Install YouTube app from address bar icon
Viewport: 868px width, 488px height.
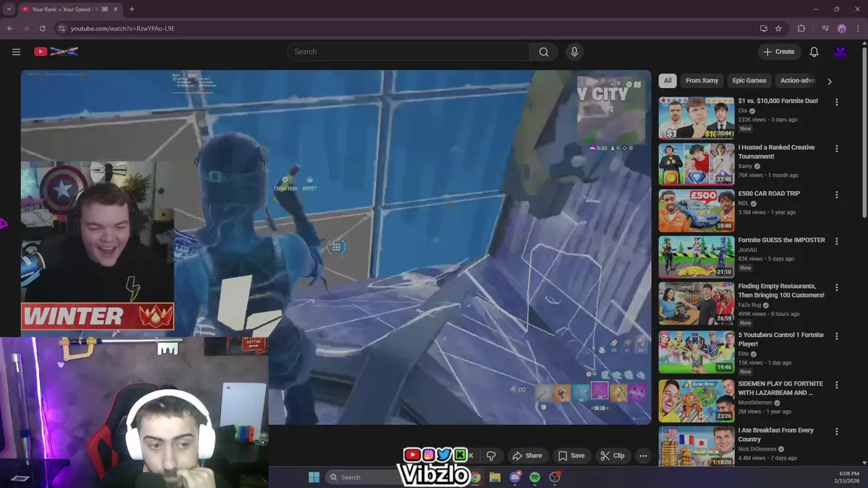(764, 28)
